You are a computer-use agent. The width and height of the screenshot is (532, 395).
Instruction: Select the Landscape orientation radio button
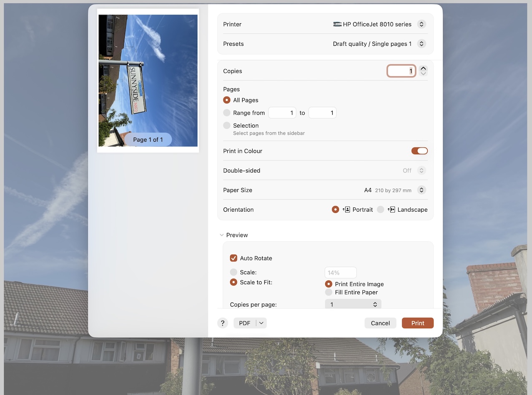pyautogui.click(x=380, y=210)
